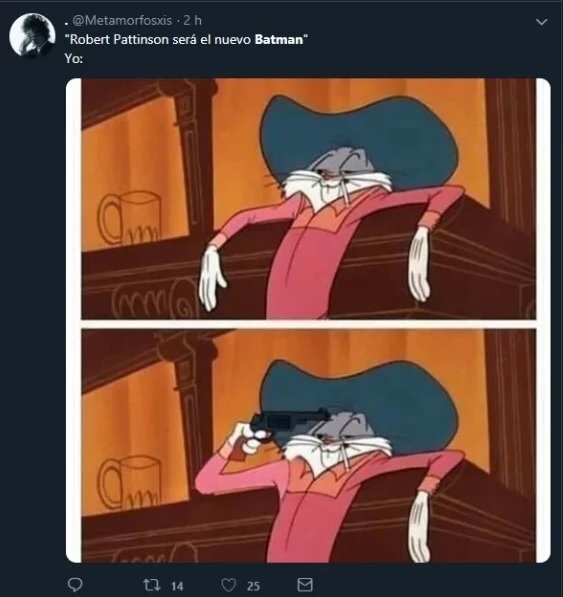
Task: Click the beer mug in top panel
Action: pos(129,218)
